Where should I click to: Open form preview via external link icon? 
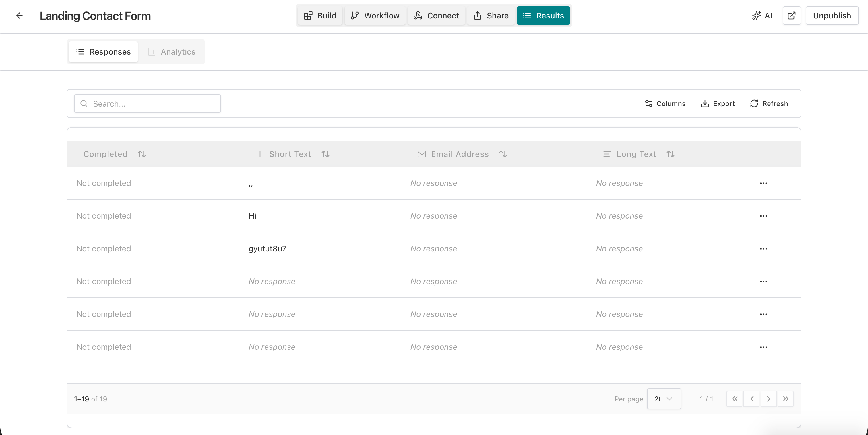pos(792,16)
